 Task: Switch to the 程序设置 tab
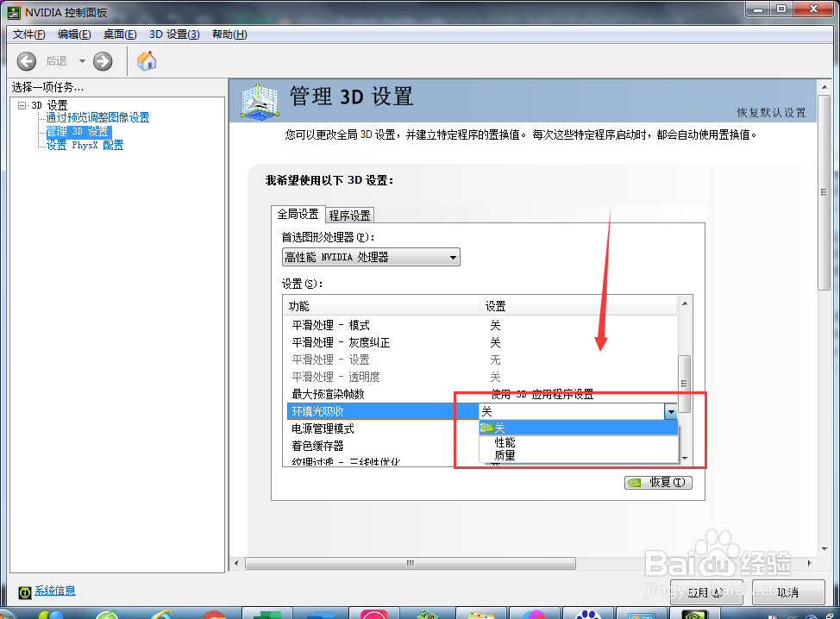[x=350, y=216]
